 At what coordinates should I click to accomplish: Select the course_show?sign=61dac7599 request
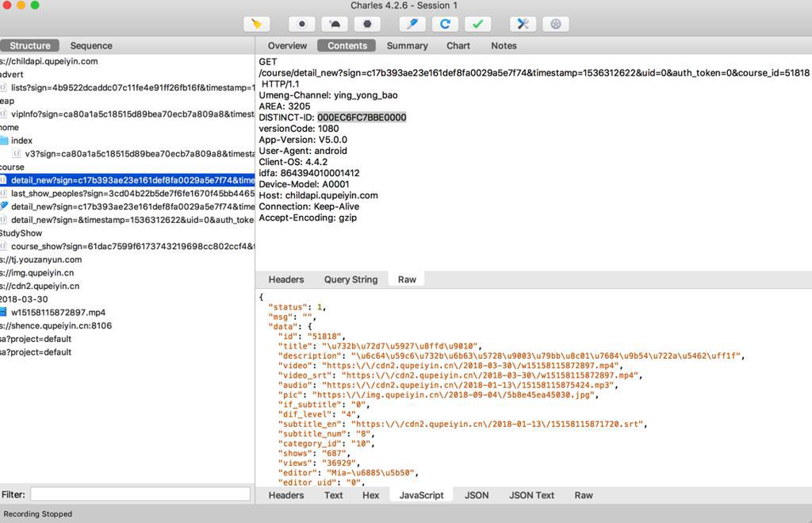click(132, 246)
